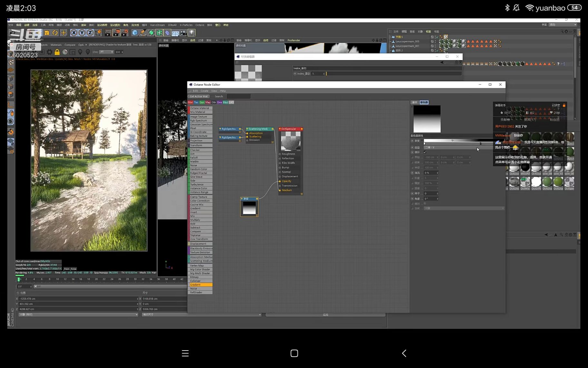This screenshot has height=368, width=588.
Task: Click the Light object bulb icon
Action: coord(192,33)
